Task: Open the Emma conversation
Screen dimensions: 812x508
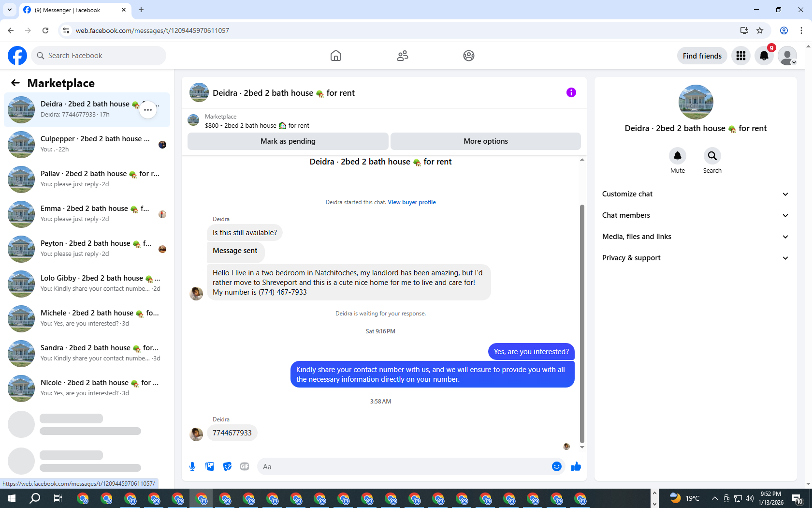Action: pos(87,214)
